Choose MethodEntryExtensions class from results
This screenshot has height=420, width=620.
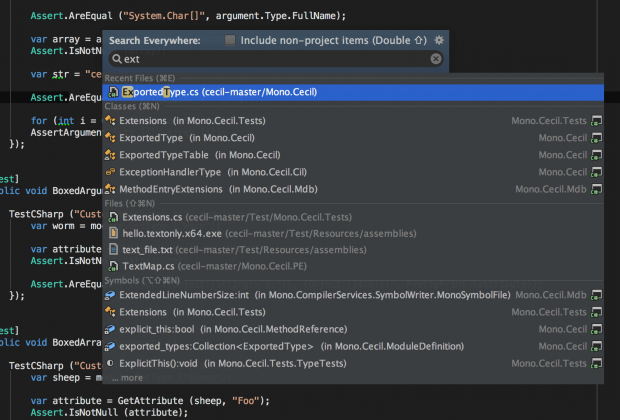tap(200, 188)
